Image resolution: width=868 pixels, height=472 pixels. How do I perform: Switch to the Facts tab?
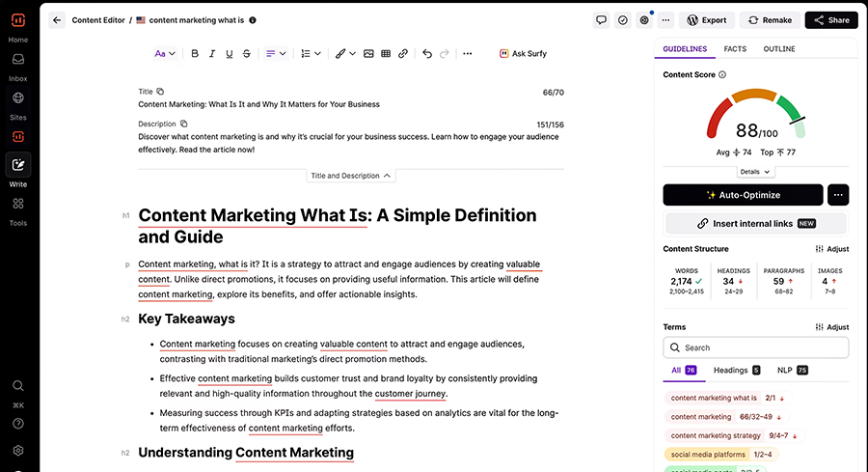[x=735, y=48]
